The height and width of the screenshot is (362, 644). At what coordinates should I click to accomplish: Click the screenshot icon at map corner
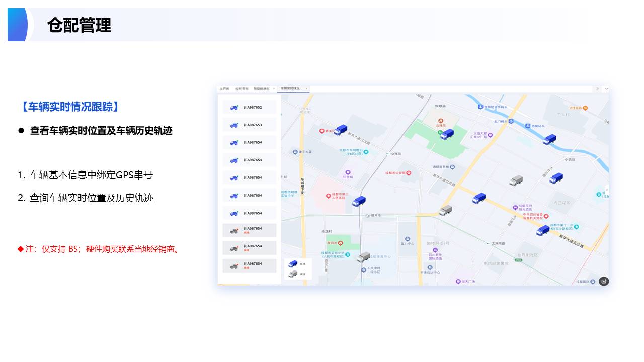pyautogui.click(x=604, y=281)
